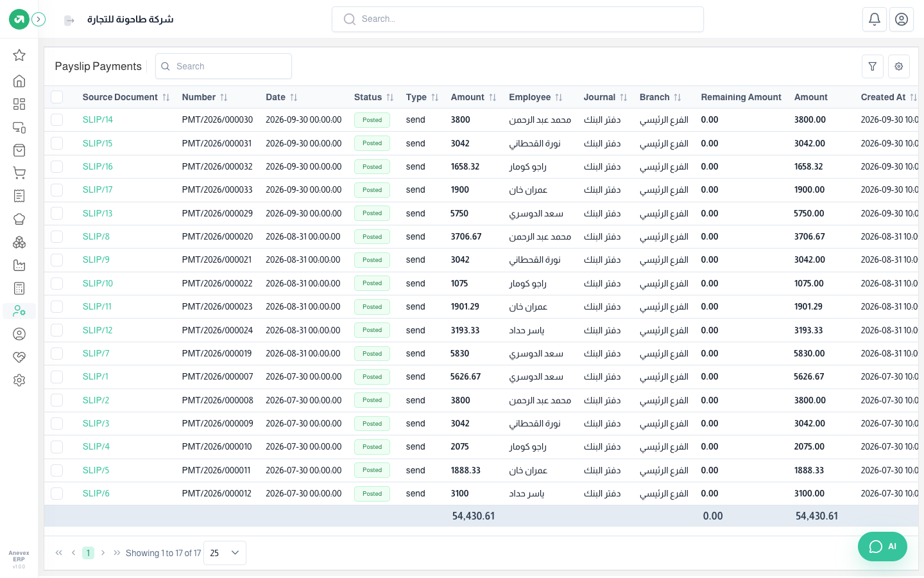Screen dimensions: 924x578
Task: Open the SLIP/10 source document link
Action: click(98, 283)
